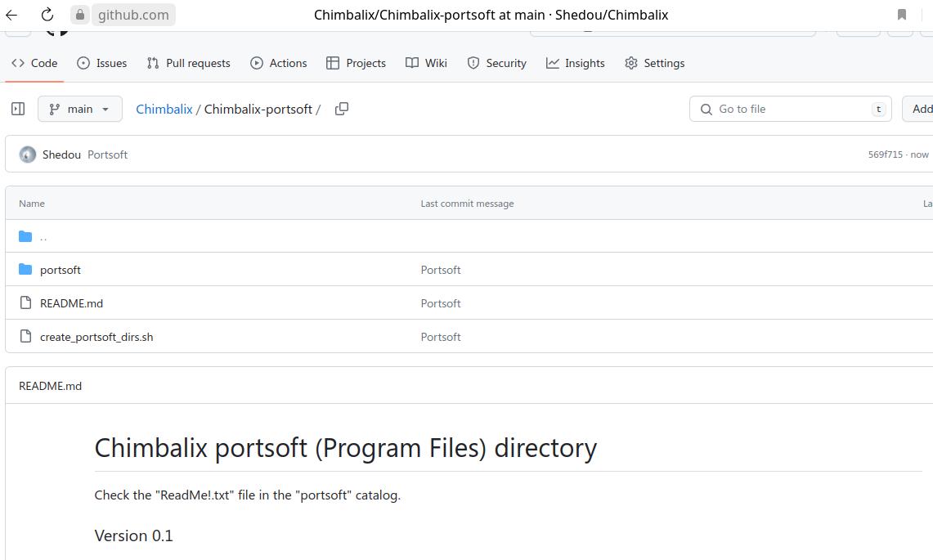Copy path using the copy icon
The width and height of the screenshot is (933, 560).
[342, 109]
